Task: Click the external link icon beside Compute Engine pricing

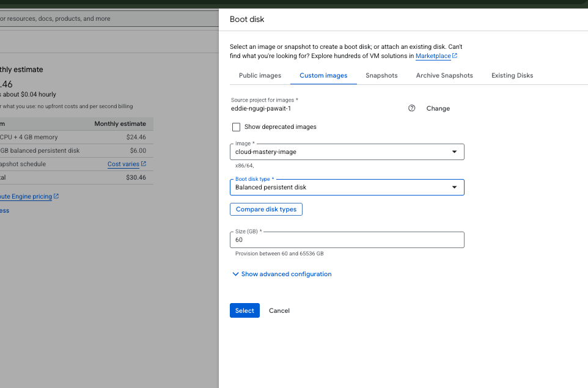Action: tap(56, 196)
